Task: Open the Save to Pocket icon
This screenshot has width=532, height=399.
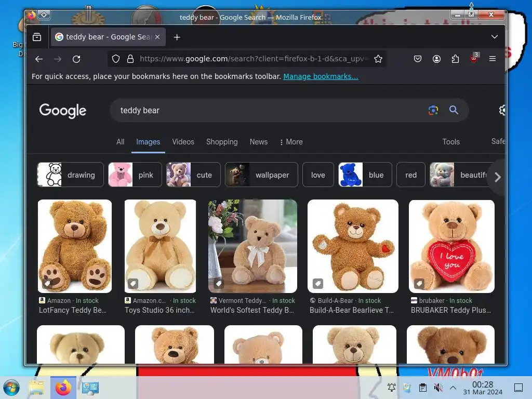Action: pos(418,59)
